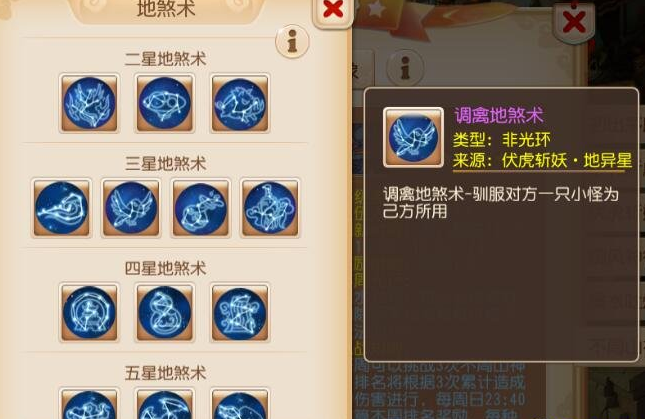645x419 pixels.
Task: Select the bird constellation three-star skill
Action: 131,208
